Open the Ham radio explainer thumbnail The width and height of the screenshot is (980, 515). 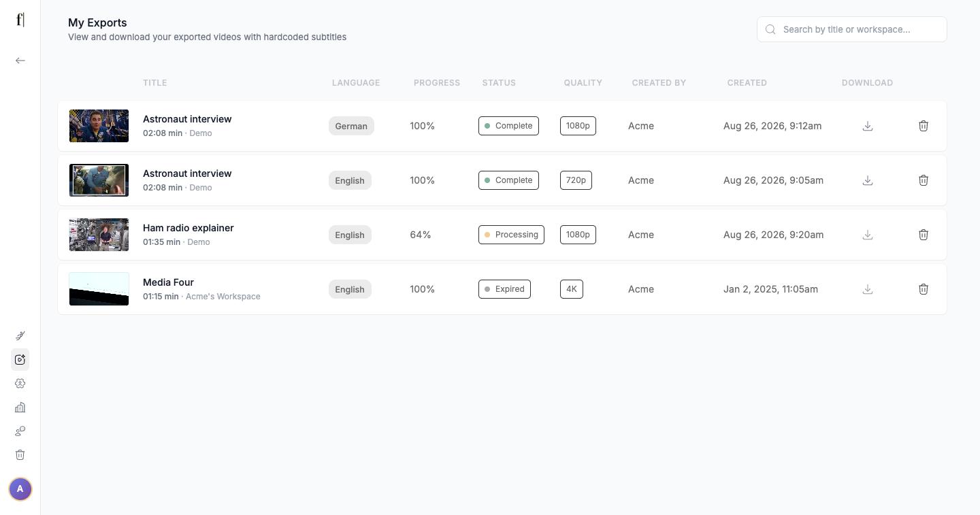pyautogui.click(x=99, y=235)
